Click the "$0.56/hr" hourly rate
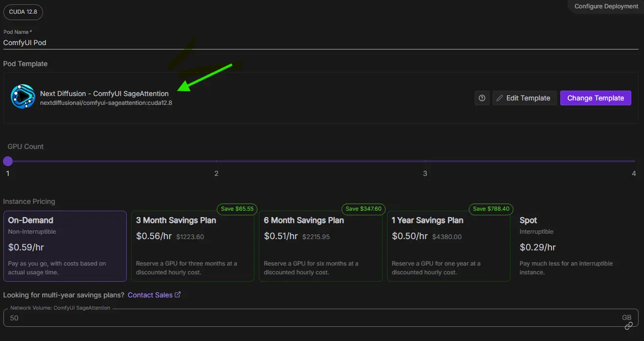 [154, 236]
